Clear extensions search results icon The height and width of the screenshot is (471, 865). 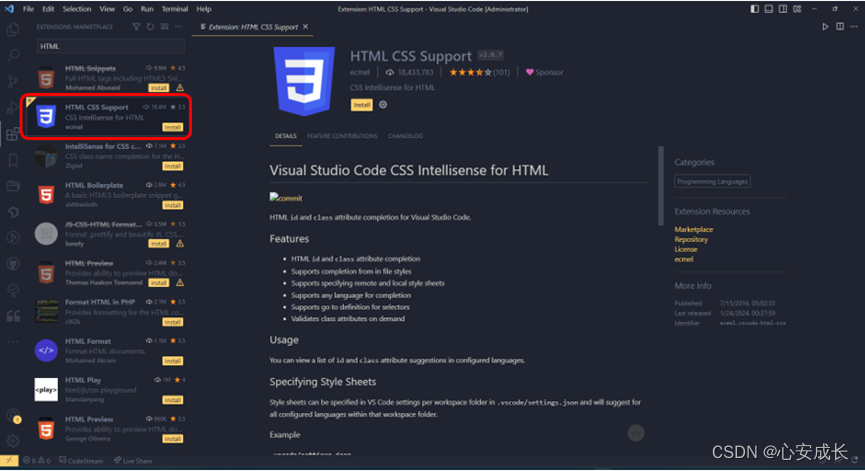(x=164, y=26)
